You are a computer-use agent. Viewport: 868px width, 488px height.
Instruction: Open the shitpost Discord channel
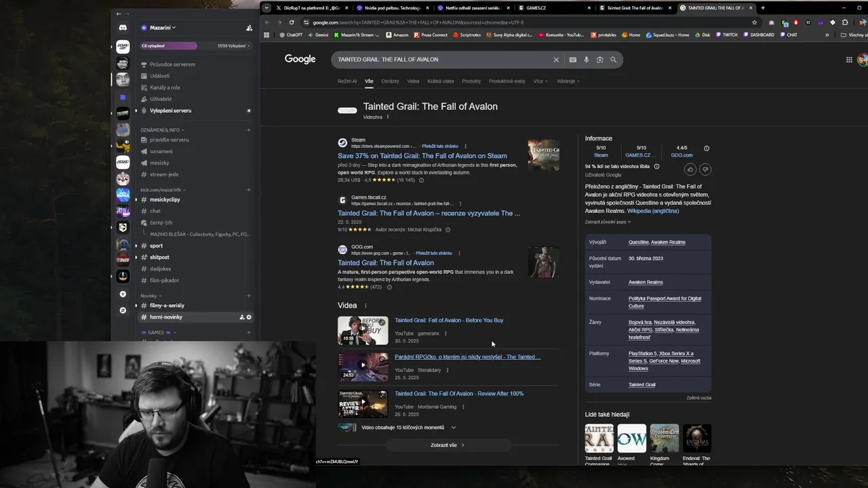click(159, 258)
